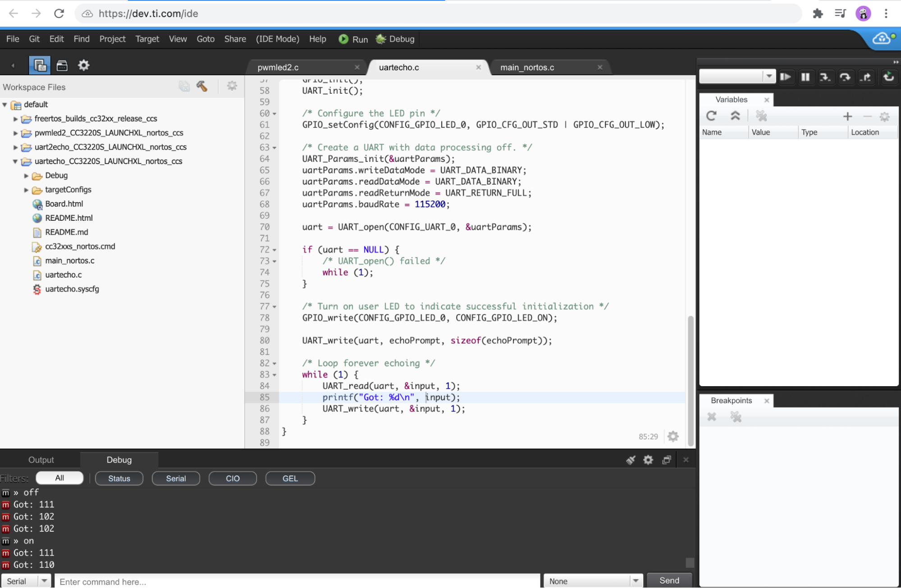Toggle the CIO filter pill

pyautogui.click(x=233, y=479)
